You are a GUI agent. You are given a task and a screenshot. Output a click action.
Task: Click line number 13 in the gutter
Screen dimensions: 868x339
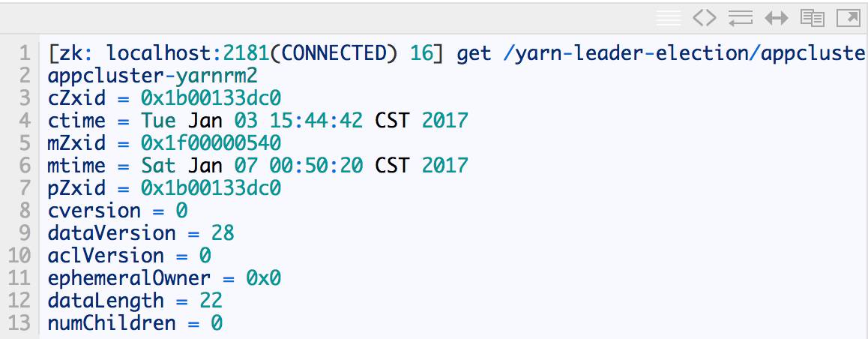tap(19, 322)
